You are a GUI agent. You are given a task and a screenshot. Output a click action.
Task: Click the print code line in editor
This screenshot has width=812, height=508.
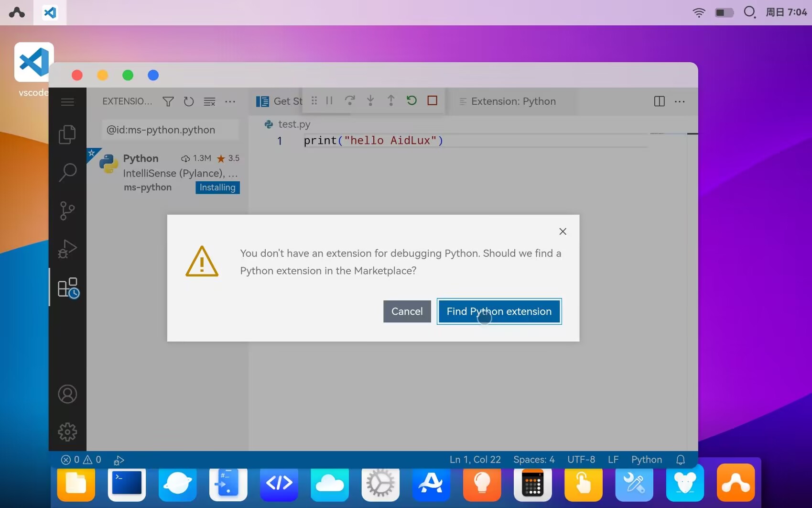click(373, 141)
